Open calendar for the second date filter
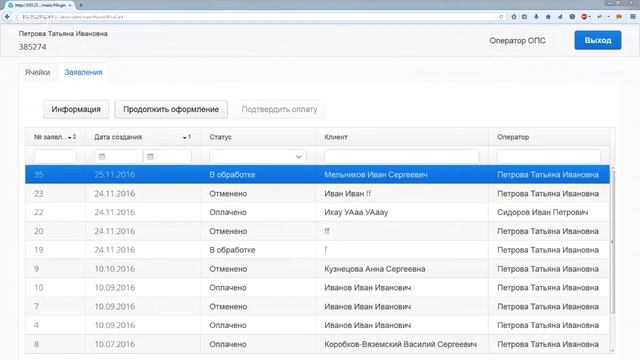The height and width of the screenshot is (360, 640). pyautogui.click(x=150, y=156)
